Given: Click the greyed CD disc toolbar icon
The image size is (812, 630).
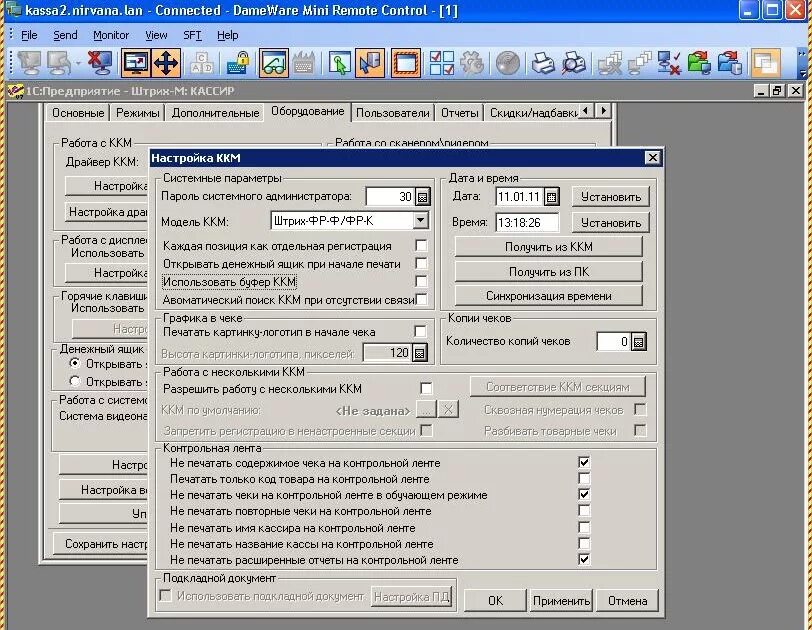Looking at the screenshot, I should (508, 64).
